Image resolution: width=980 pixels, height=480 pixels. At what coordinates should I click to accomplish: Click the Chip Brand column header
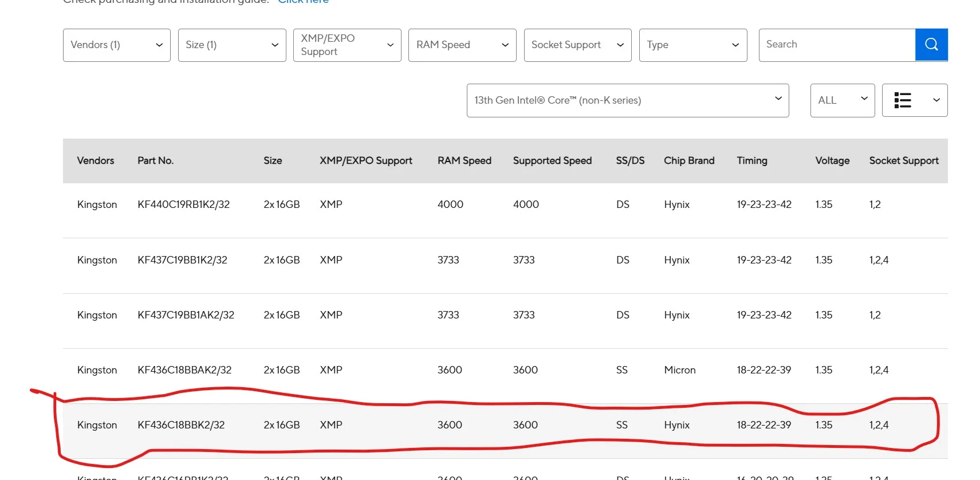pos(688,161)
